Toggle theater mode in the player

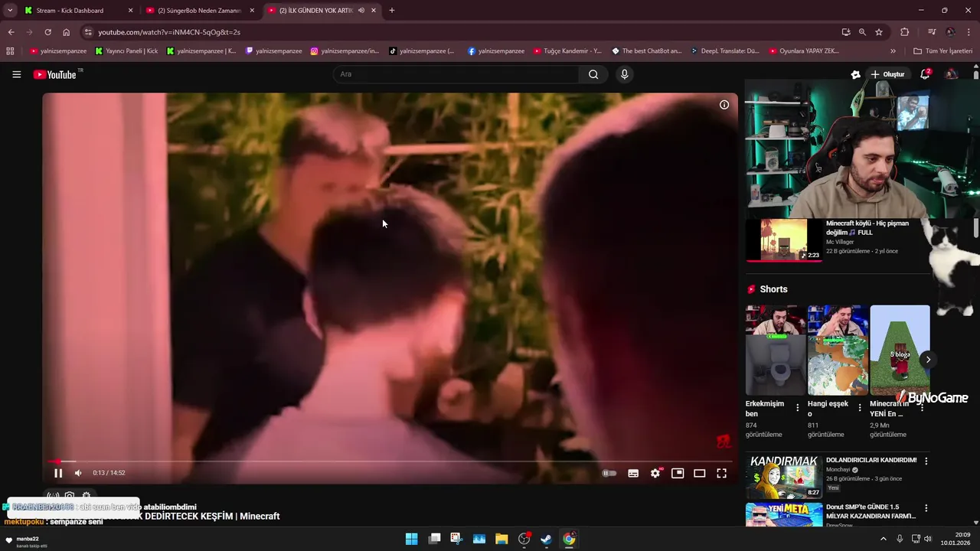pos(699,473)
